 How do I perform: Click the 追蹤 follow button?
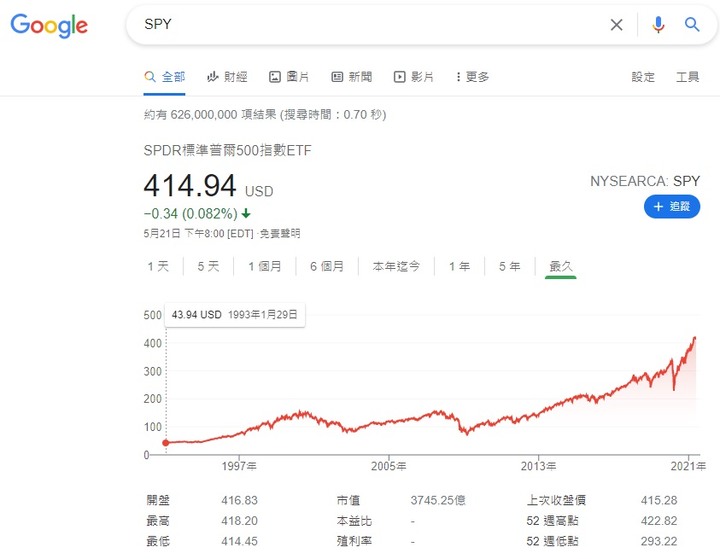[672, 206]
